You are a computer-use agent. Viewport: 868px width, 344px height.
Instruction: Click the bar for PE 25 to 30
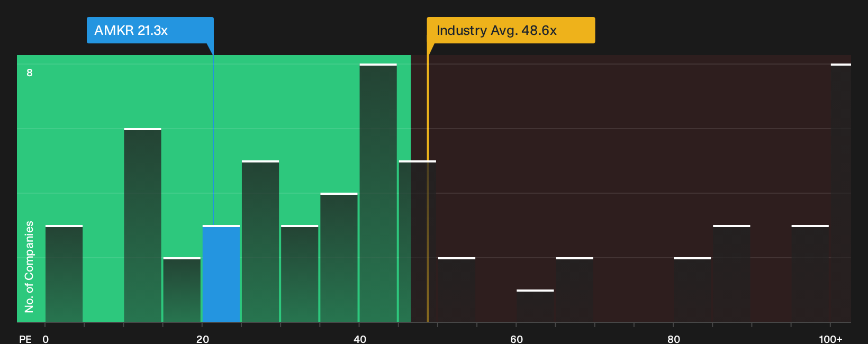pyautogui.click(x=260, y=241)
